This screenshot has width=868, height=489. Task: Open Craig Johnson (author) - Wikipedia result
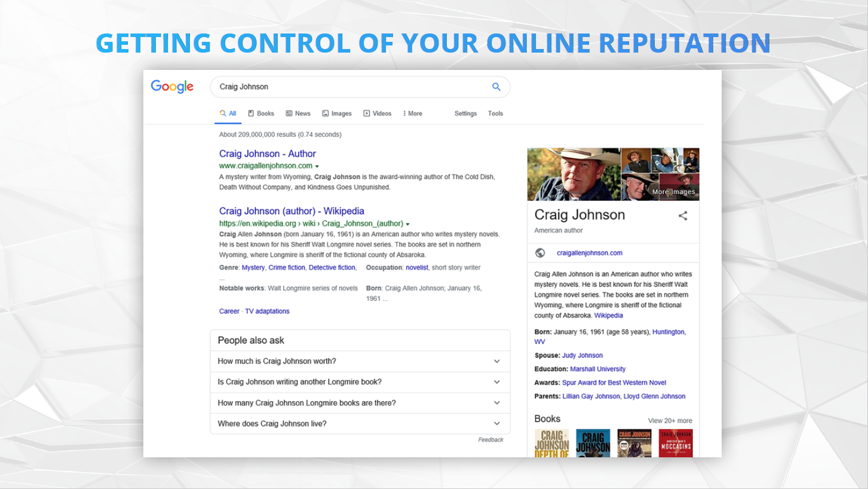coord(292,211)
